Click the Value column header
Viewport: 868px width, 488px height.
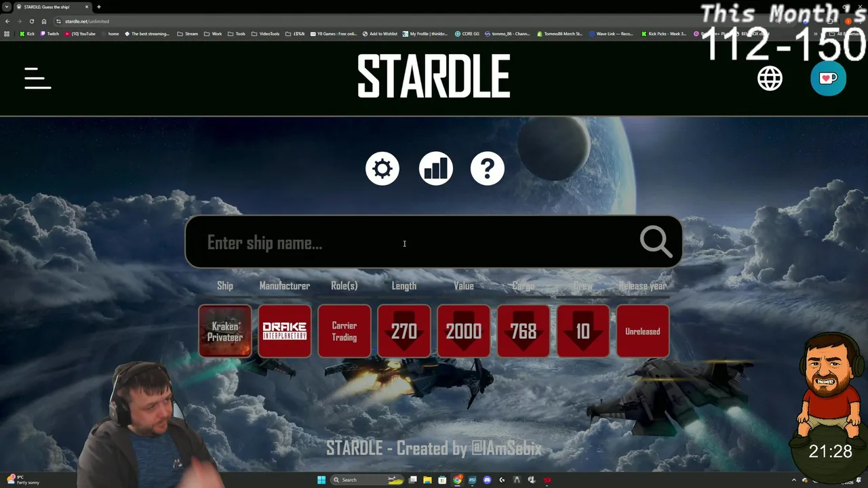coord(464,286)
